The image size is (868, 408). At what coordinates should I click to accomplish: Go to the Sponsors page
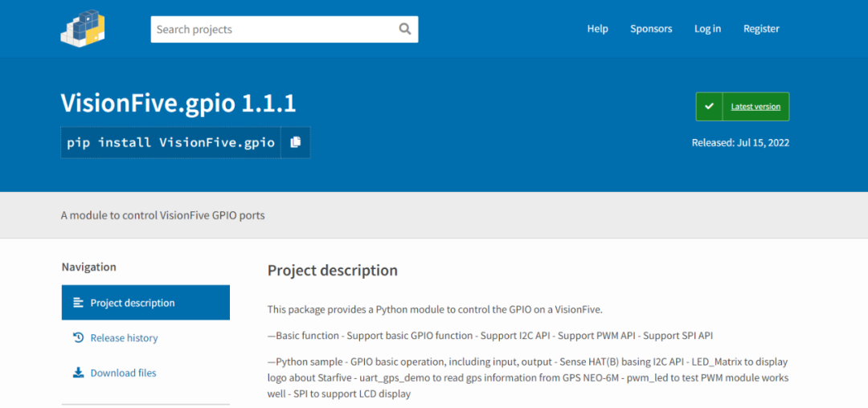(651, 29)
